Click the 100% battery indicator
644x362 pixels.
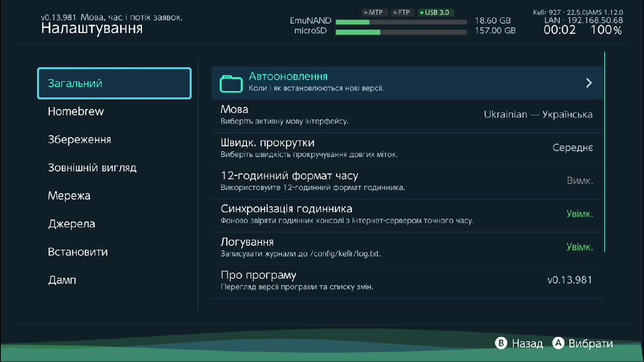coord(606,30)
